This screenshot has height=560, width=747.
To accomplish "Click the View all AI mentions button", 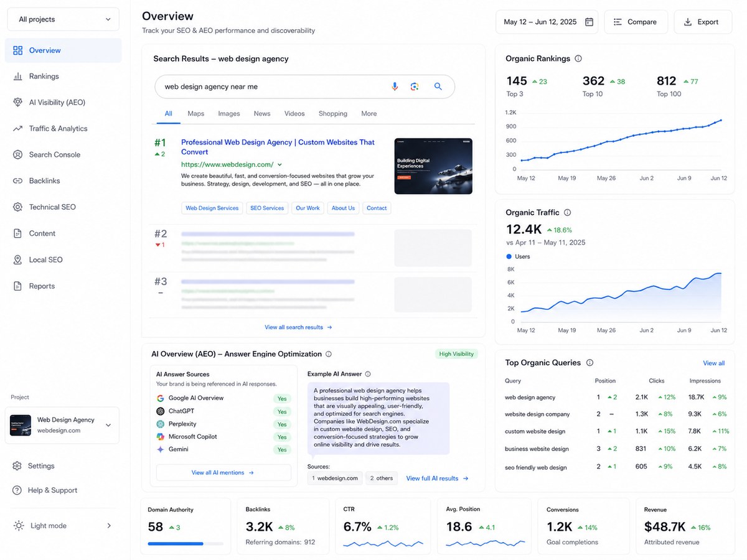I will click(223, 473).
